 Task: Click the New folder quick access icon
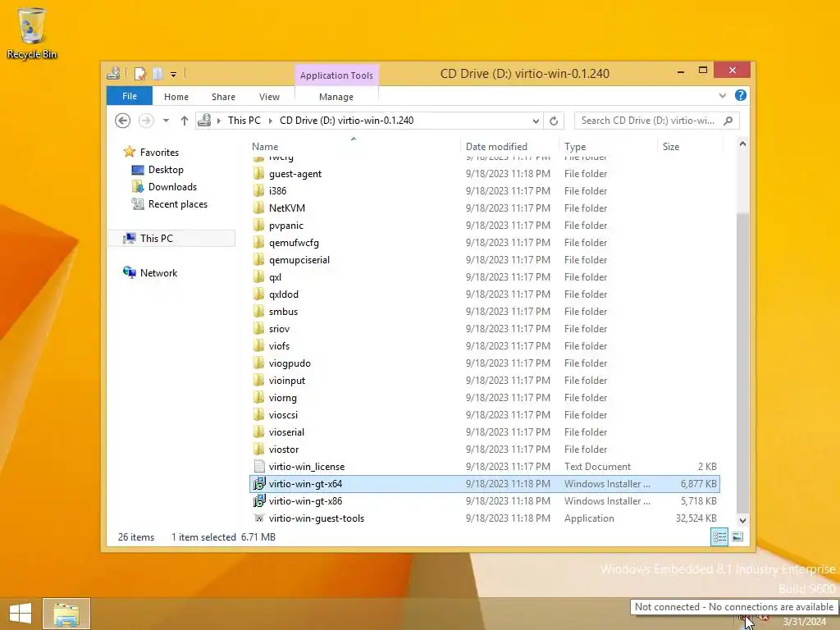[157, 73]
